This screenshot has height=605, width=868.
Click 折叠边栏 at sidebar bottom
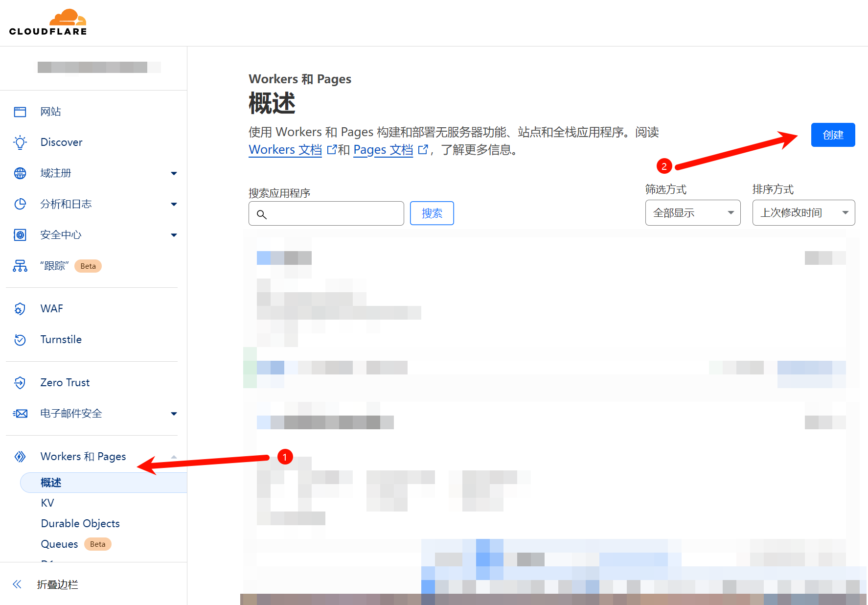pyautogui.click(x=57, y=584)
